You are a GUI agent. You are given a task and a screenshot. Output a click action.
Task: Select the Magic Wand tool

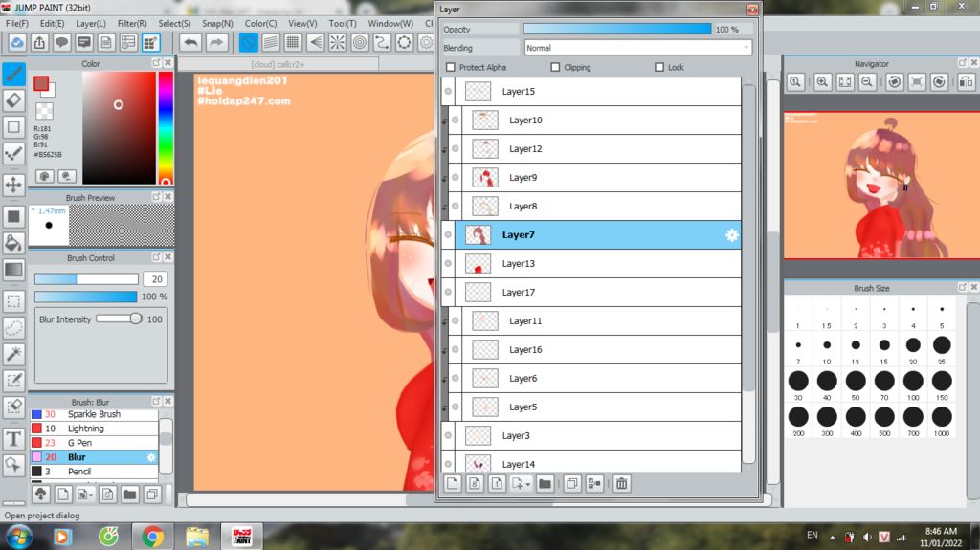13,354
